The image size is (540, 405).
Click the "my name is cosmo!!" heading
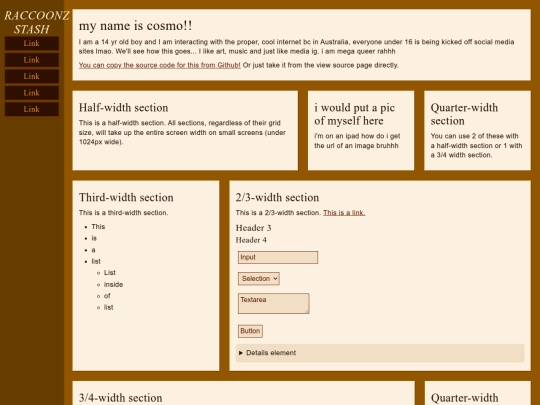point(135,26)
